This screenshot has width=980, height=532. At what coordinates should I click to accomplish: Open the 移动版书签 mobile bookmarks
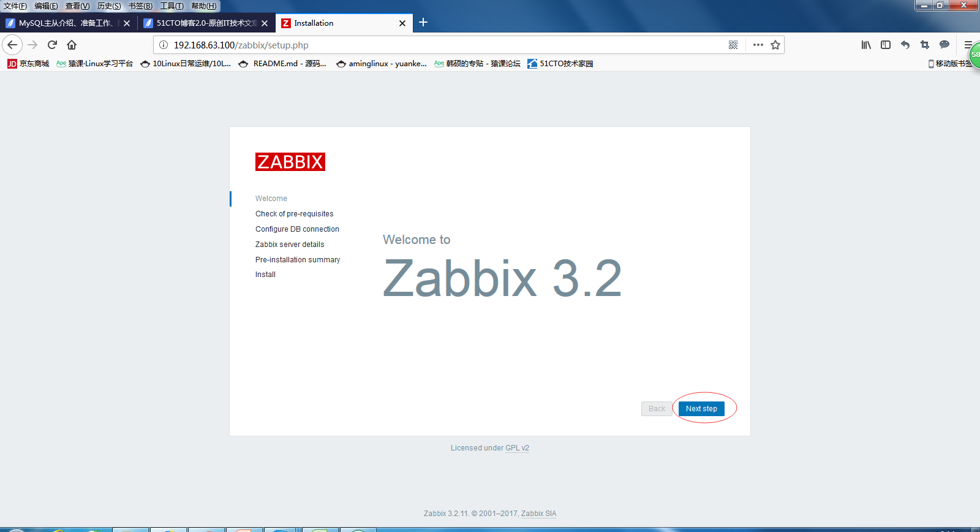point(951,64)
